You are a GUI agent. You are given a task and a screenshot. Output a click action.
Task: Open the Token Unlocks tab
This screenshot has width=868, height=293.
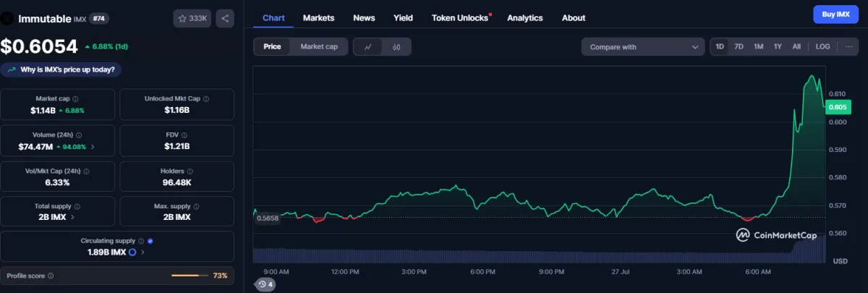pos(460,17)
